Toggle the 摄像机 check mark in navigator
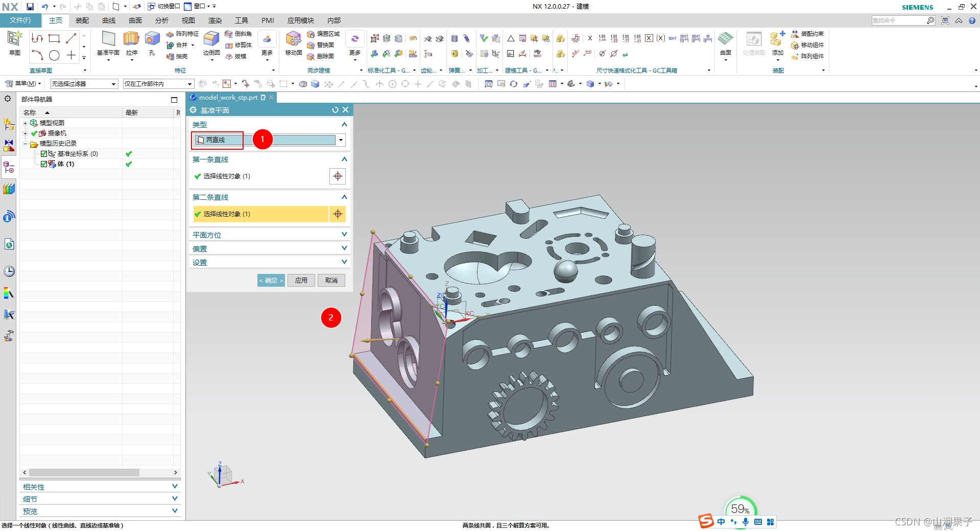Image resolution: width=980 pixels, height=531 pixels. click(x=34, y=133)
